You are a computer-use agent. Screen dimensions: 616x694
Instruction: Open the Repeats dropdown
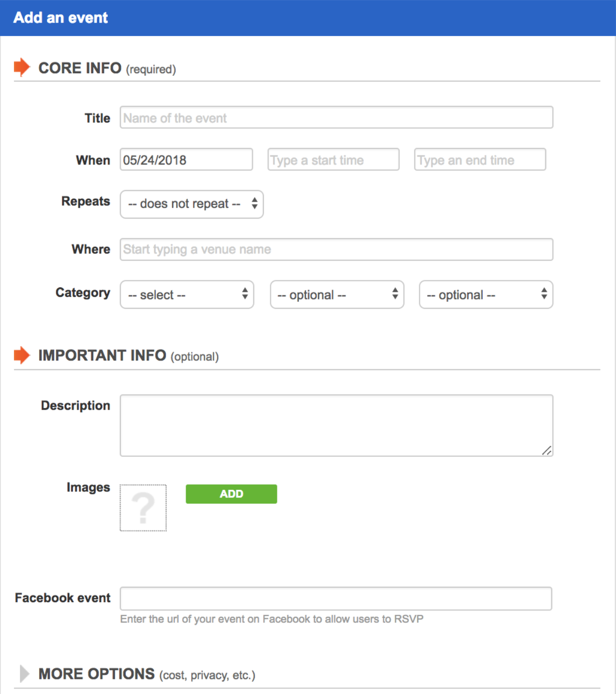192,204
